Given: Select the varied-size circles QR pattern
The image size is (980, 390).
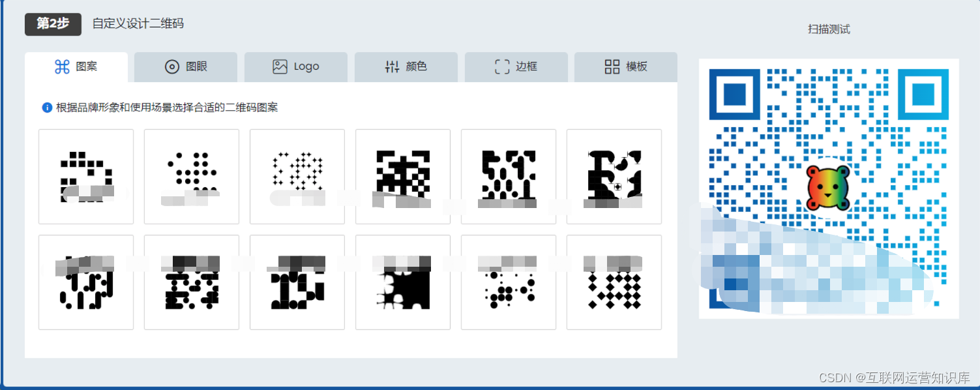Looking at the screenshot, I should pos(509,282).
